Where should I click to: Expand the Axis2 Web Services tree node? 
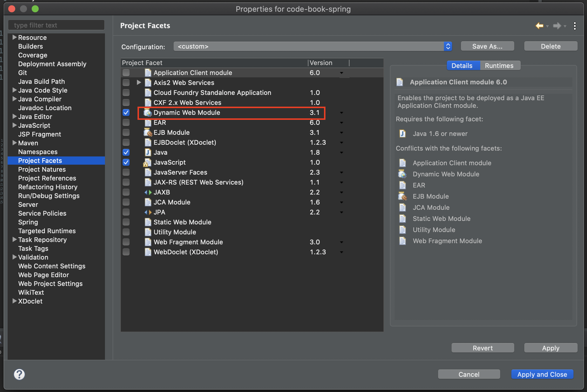pos(139,83)
